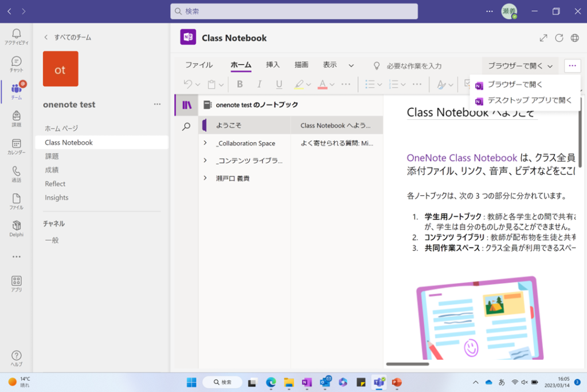Click the page content horizontal scrollbar

click(x=407, y=363)
